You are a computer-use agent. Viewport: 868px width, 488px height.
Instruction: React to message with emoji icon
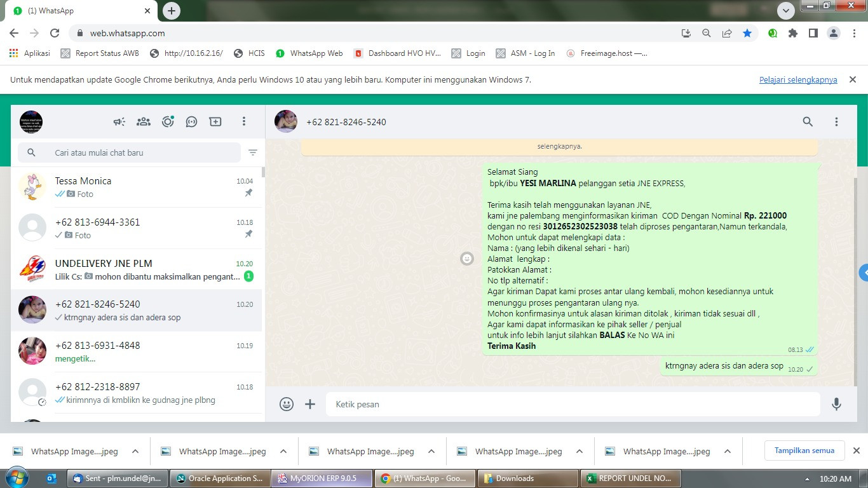coord(467,259)
